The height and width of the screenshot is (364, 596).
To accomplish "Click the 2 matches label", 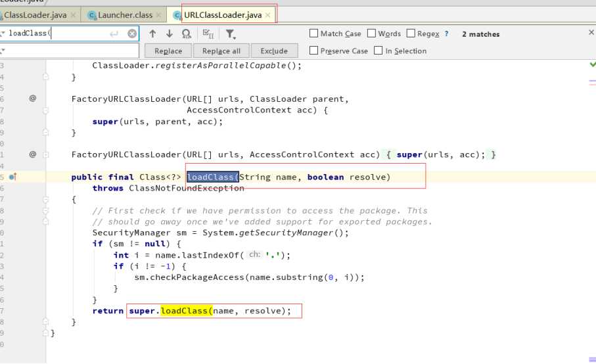I will tap(481, 34).
